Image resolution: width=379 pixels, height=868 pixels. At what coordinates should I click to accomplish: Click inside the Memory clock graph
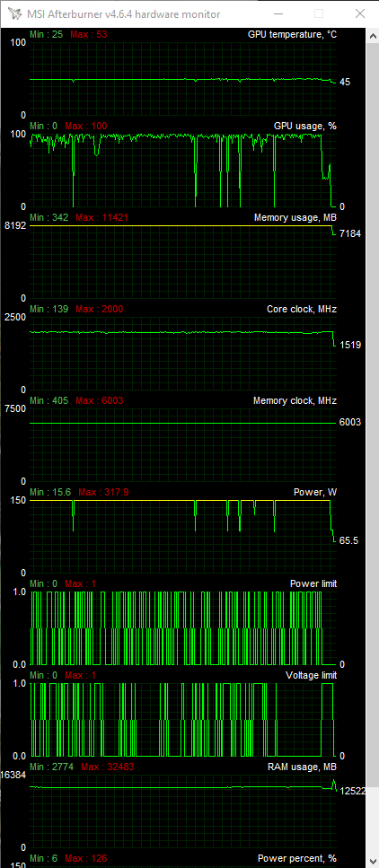[183, 445]
